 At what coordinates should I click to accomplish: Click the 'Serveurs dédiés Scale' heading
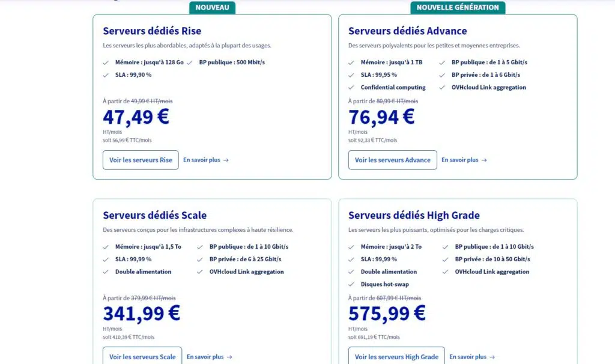[154, 215]
